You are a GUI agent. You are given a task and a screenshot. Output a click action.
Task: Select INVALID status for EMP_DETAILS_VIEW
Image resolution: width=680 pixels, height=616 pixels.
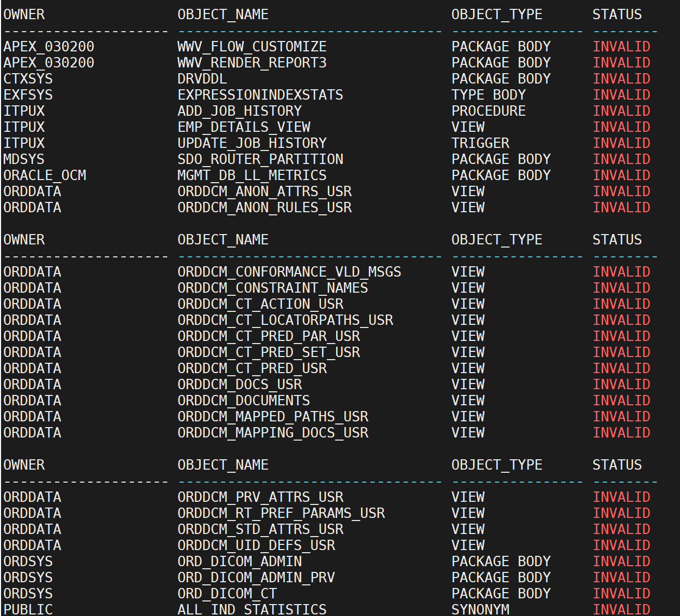point(621,127)
